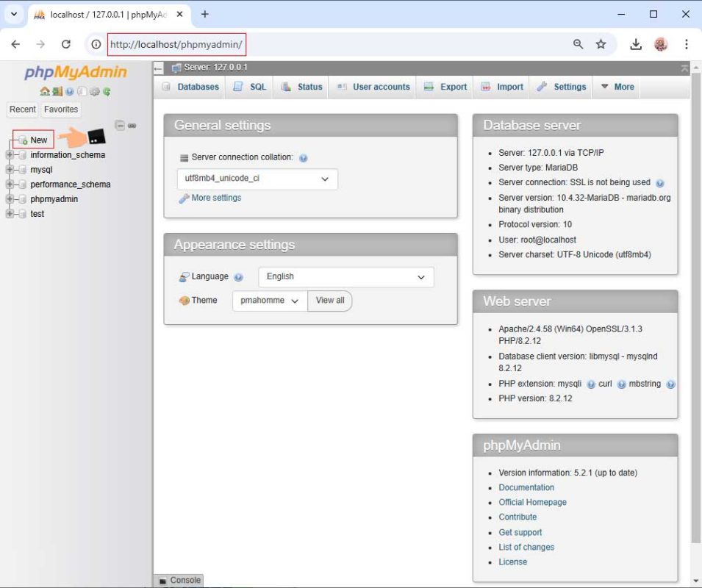Open MariaDB documentation page icon in sidebar
Screen dimensions: 702x588
pyautogui.click(x=82, y=92)
